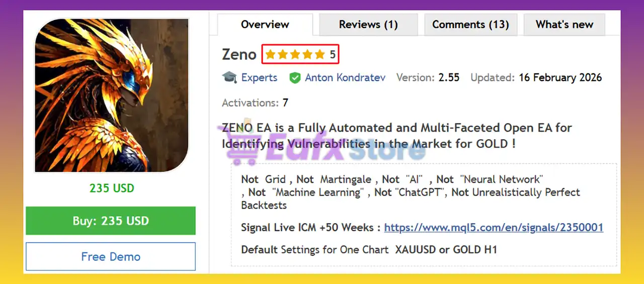Click the Experts graduation cap icon

coord(229,77)
